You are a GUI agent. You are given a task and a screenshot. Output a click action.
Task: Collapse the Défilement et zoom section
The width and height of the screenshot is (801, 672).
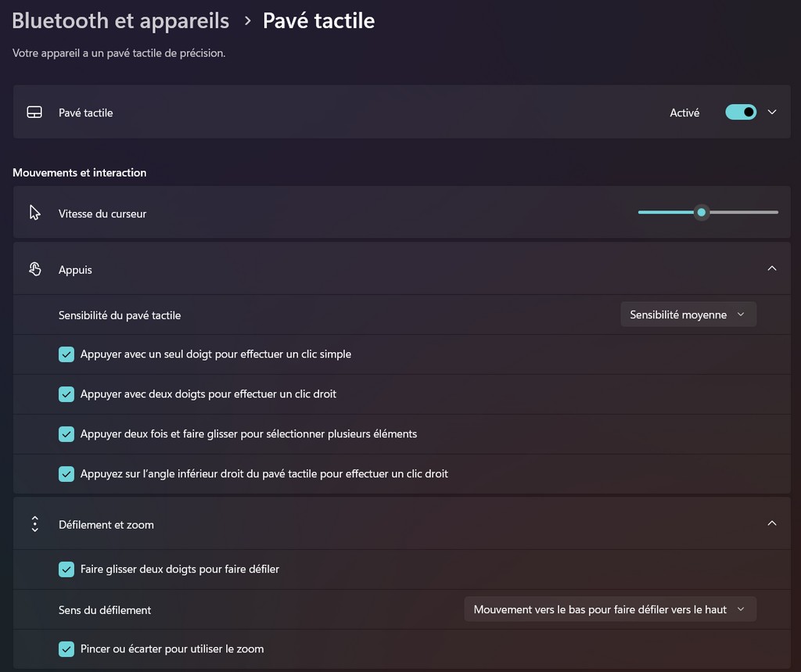[772, 523]
